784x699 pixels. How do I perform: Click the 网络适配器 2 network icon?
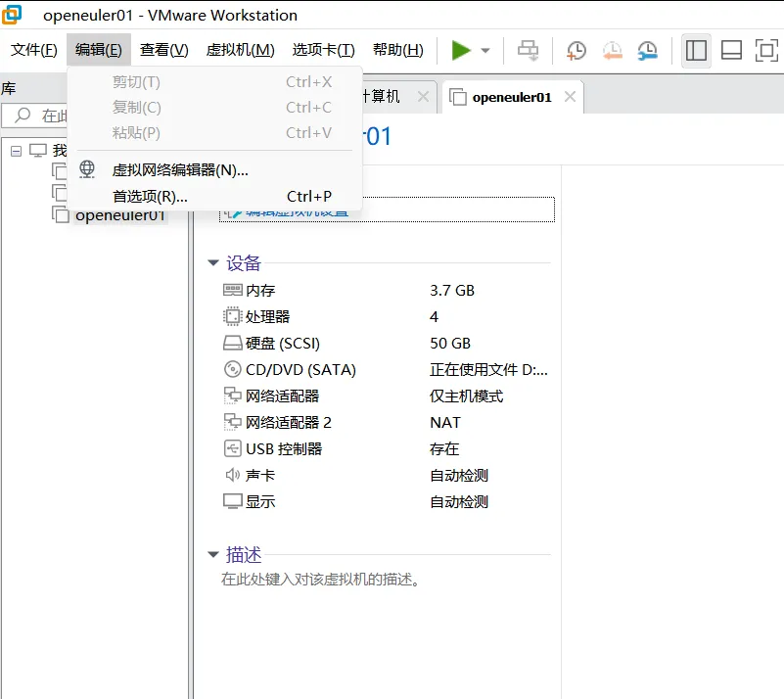[232, 423]
